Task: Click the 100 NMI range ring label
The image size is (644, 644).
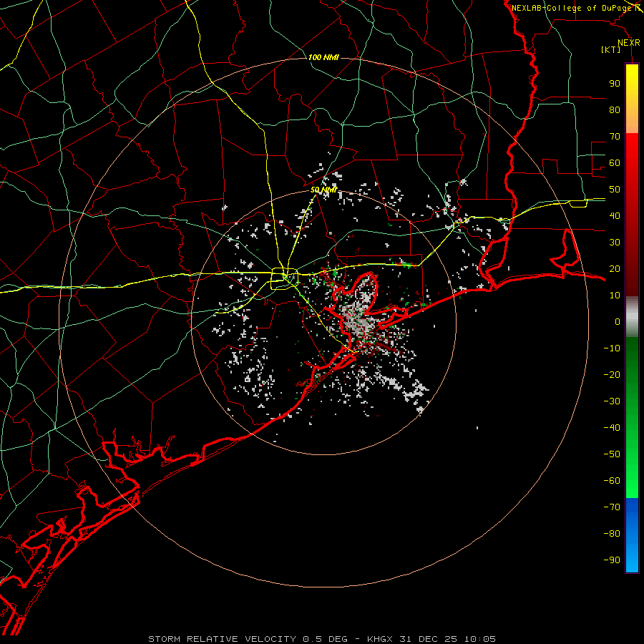Action: [323, 57]
